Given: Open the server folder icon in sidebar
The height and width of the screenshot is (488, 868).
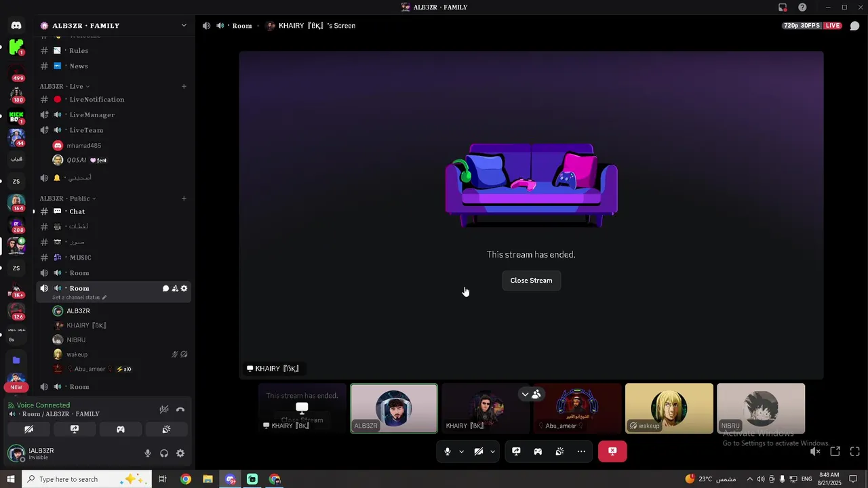Looking at the screenshot, I should (x=16, y=360).
